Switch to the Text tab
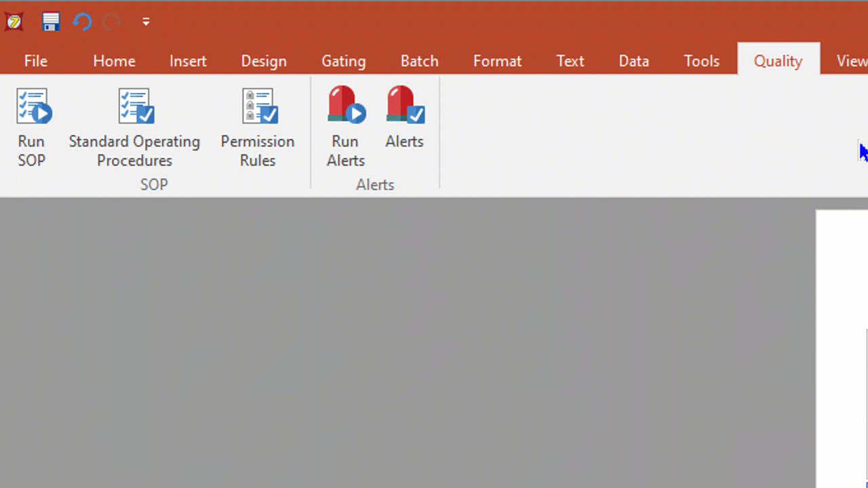The image size is (868, 488). pyautogui.click(x=570, y=61)
